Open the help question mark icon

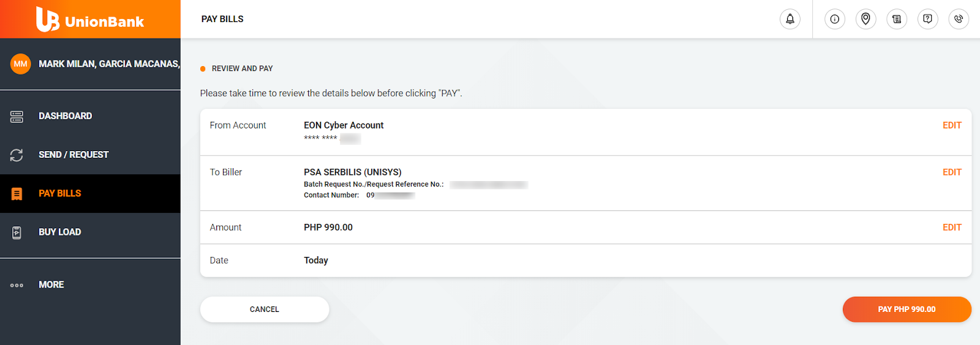(928, 19)
